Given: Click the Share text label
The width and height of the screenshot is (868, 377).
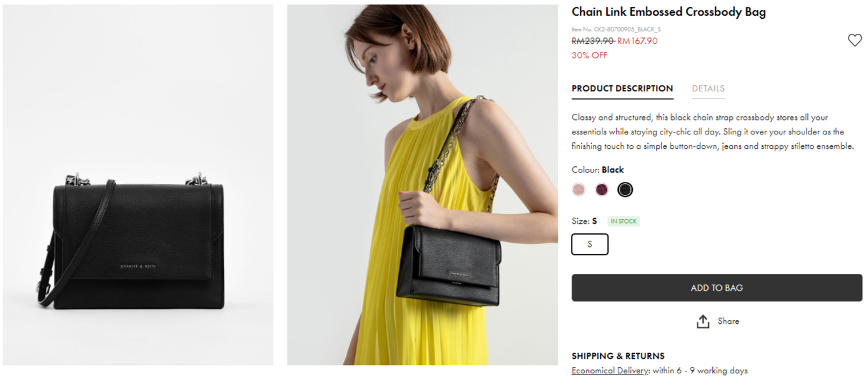Looking at the screenshot, I should [x=728, y=321].
